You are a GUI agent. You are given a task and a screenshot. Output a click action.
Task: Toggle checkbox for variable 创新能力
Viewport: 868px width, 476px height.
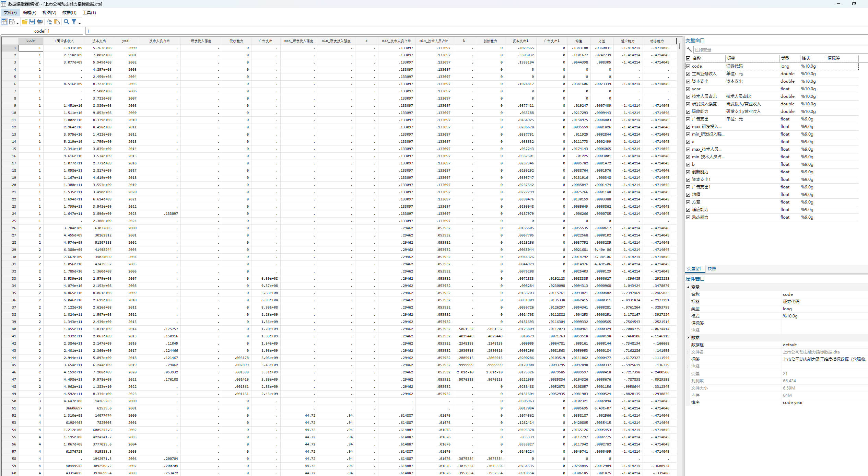[688, 172]
